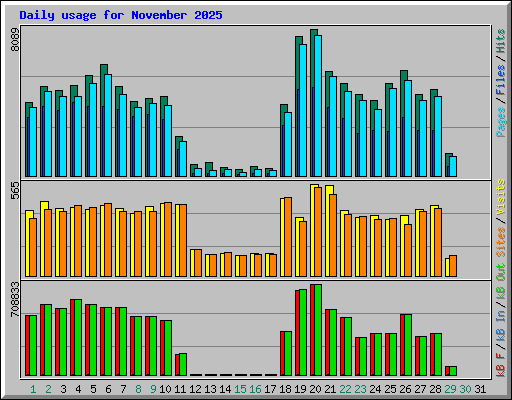The image size is (512, 400).
Task: Click day 4 on the x-axis
Action: (78, 389)
